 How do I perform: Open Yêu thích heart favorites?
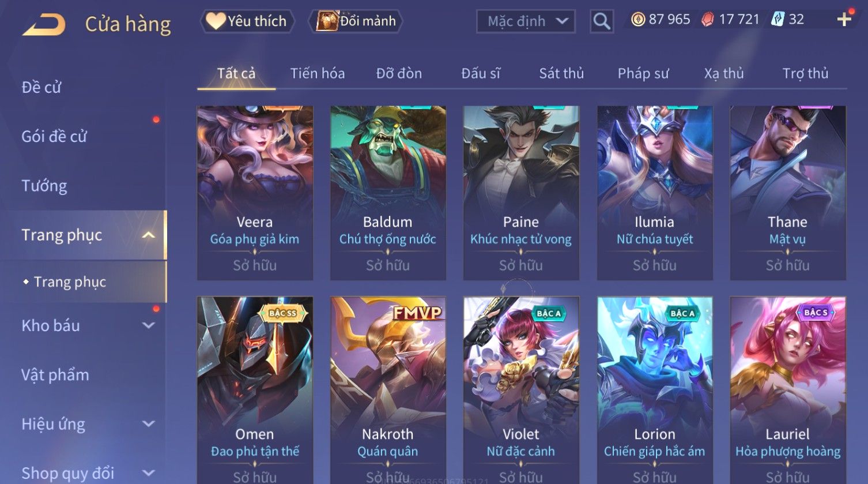[x=247, y=21]
